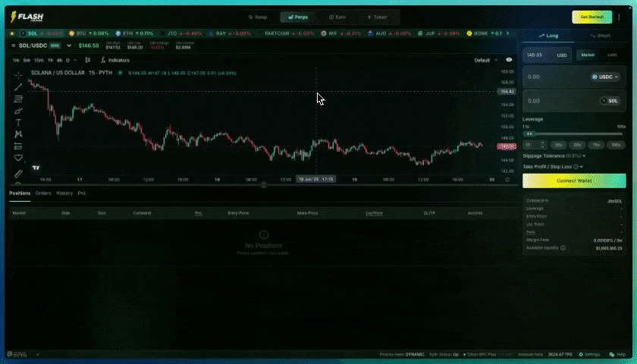637x364 pixels.
Task: Select the trend line drawing tool
Action: coord(19,87)
